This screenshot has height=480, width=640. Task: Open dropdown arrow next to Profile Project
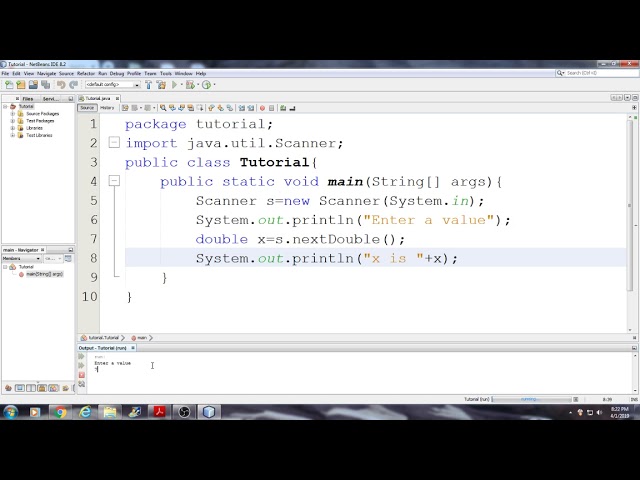point(214,84)
